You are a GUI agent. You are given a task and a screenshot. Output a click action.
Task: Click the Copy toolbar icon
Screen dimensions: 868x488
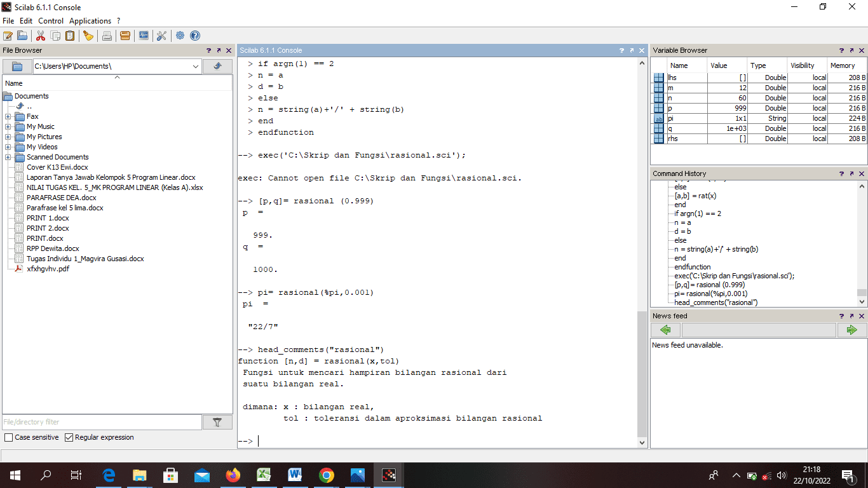tap(56, 36)
